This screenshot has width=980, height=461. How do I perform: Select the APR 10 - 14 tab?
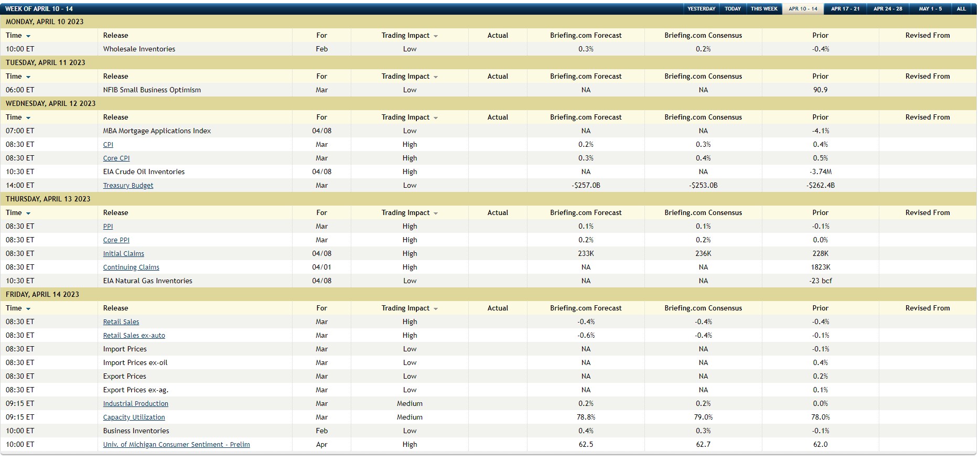(x=803, y=9)
